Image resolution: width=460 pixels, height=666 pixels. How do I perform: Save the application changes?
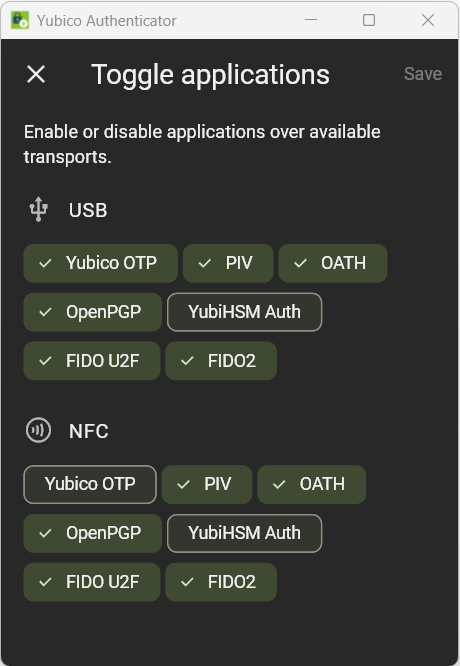(423, 74)
